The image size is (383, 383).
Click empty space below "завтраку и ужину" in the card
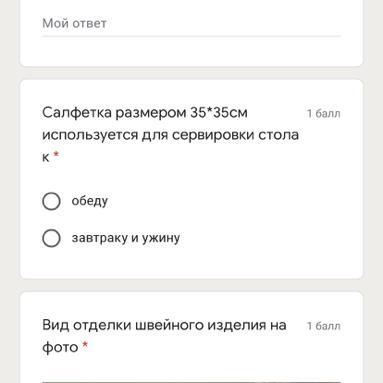point(191,263)
